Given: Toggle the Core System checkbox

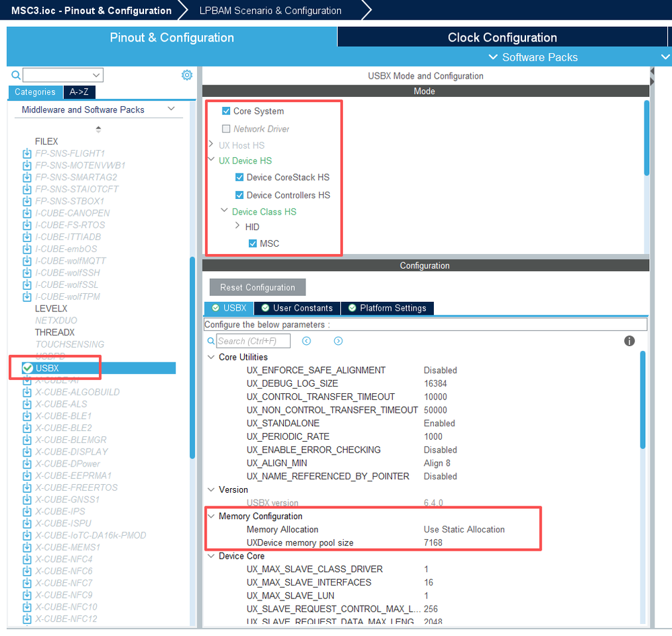Looking at the screenshot, I should [x=226, y=111].
